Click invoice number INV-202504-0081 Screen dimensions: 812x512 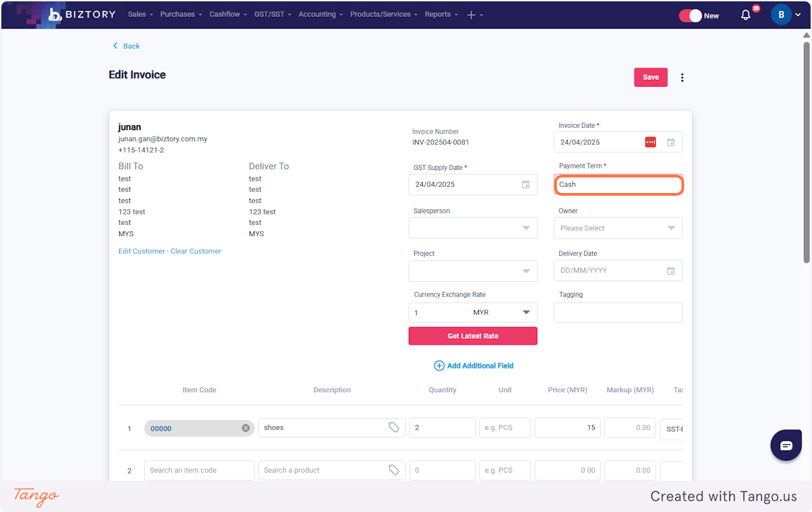pos(441,142)
